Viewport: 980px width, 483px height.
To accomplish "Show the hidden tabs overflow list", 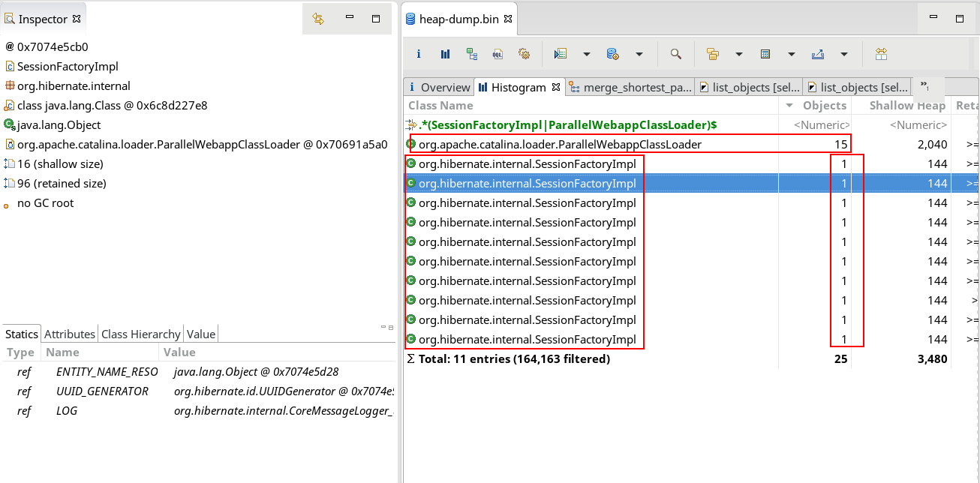I will [x=924, y=86].
